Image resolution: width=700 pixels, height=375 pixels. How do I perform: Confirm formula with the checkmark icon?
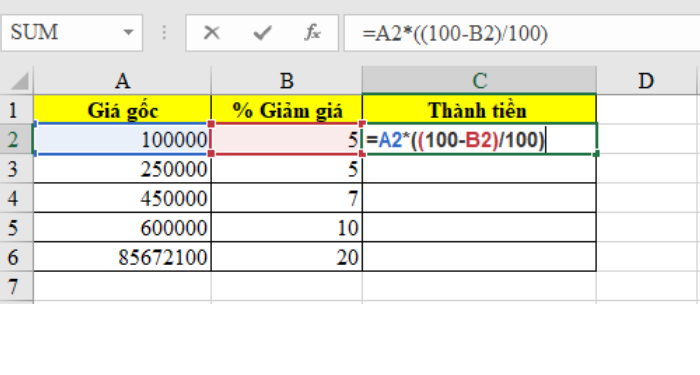(262, 33)
